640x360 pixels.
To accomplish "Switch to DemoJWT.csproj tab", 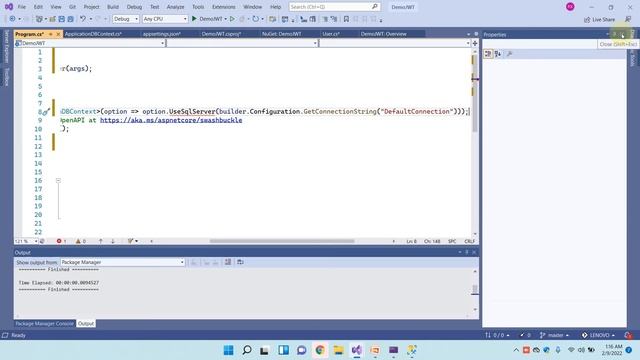I will click(x=221, y=34).
